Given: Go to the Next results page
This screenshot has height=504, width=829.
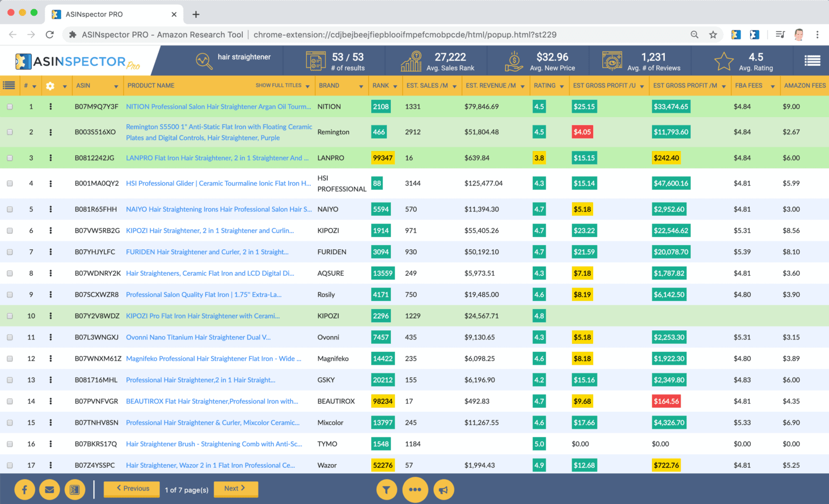Looking at the screenshot, I should [x=235, y=489].
